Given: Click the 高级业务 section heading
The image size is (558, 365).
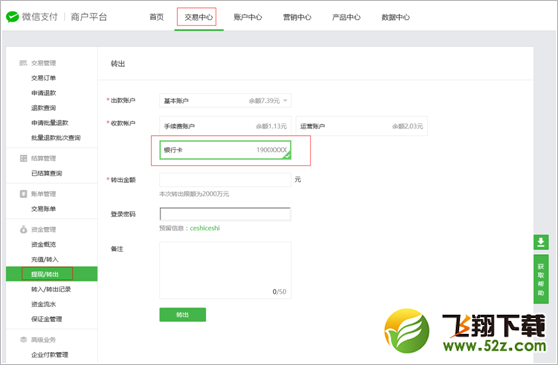Looking at the screenshot, I should point(43,340).
